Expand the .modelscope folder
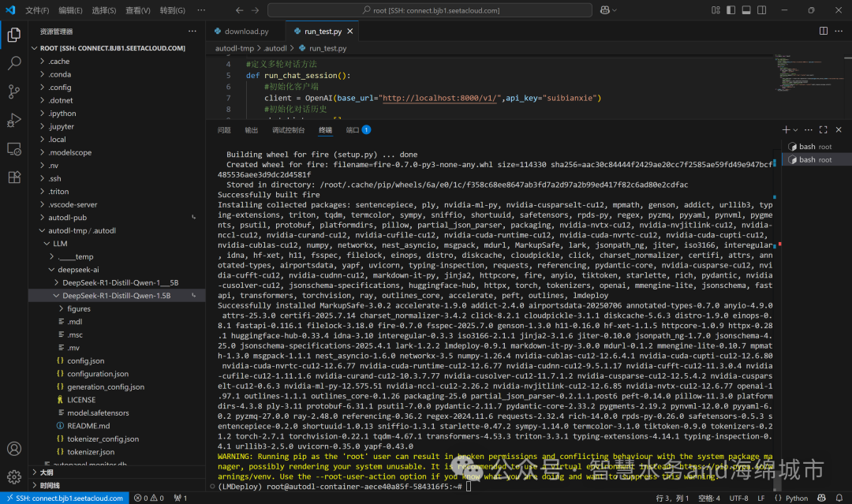The image size is (852, 504). click(118, 152)
